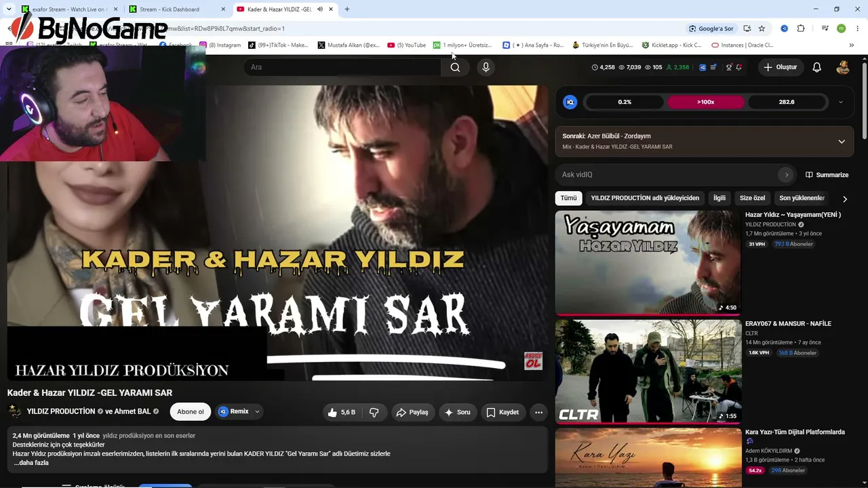Close the Kader & Hazar YILDIZ tab
This screenshot has width=868, height=488.
tap(331, 9)
